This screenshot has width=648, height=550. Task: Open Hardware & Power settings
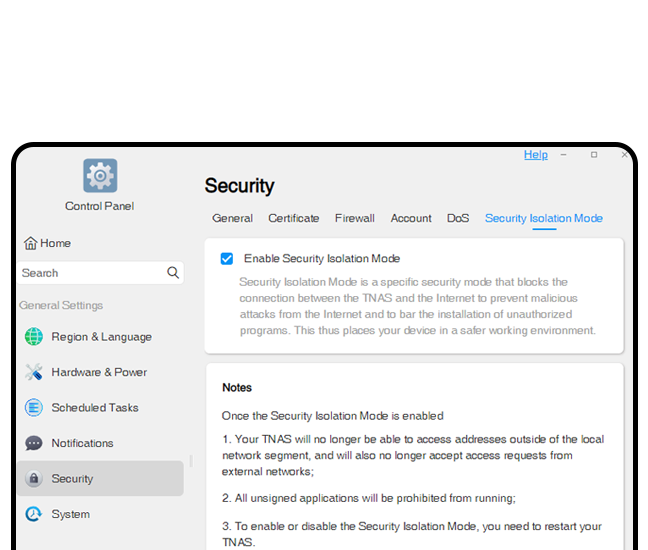point(98,372)
